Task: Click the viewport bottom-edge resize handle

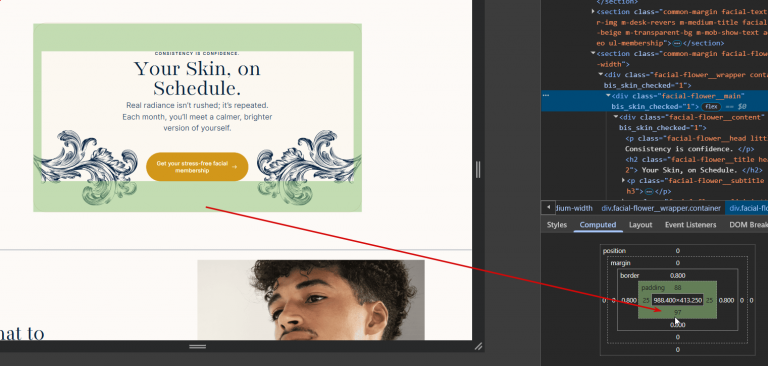Action: point(197,346)
